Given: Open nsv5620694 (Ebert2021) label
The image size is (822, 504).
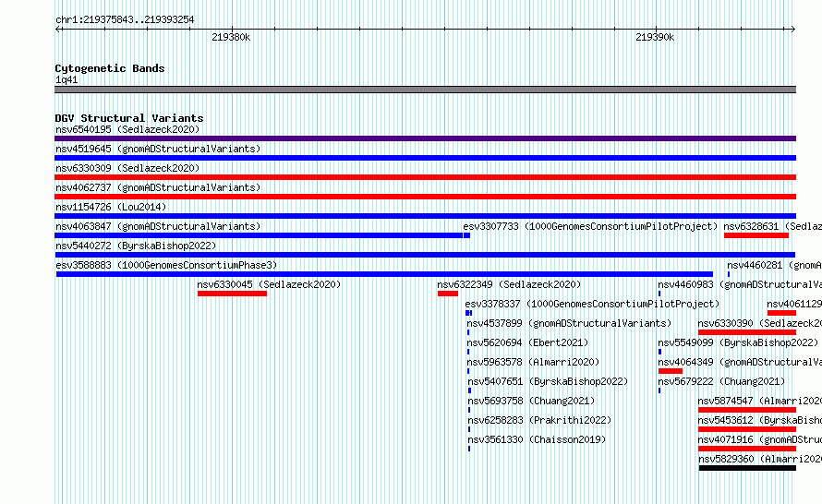Looking at the screenshot, I should point(527,342).
